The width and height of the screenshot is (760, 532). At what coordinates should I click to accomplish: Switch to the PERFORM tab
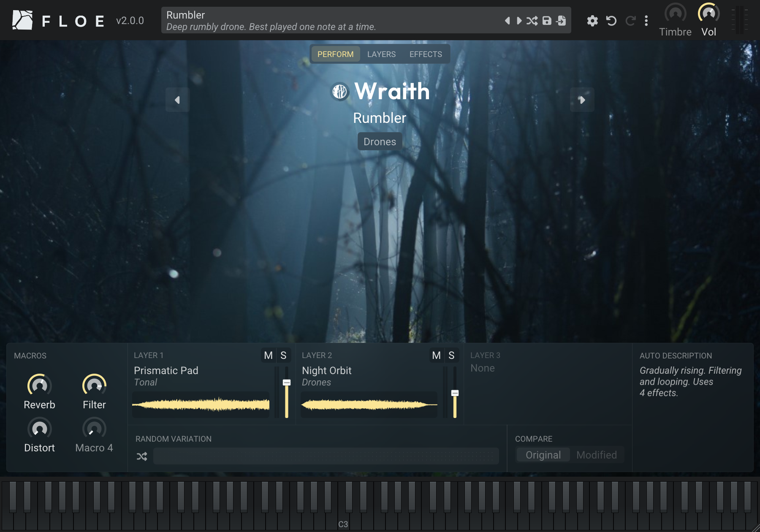[336, 54]
